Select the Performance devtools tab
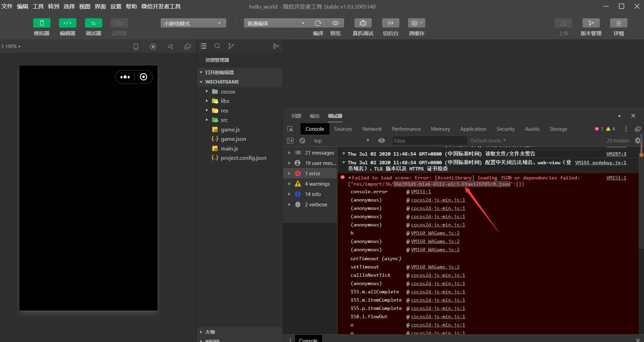The width and height of the screenshot is (644, 342). coord(406,129)
